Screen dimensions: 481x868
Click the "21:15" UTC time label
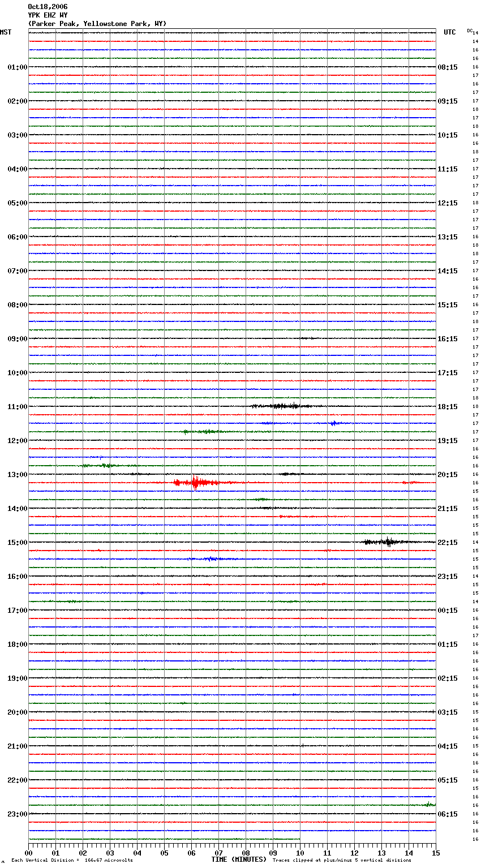pos(448,509)
